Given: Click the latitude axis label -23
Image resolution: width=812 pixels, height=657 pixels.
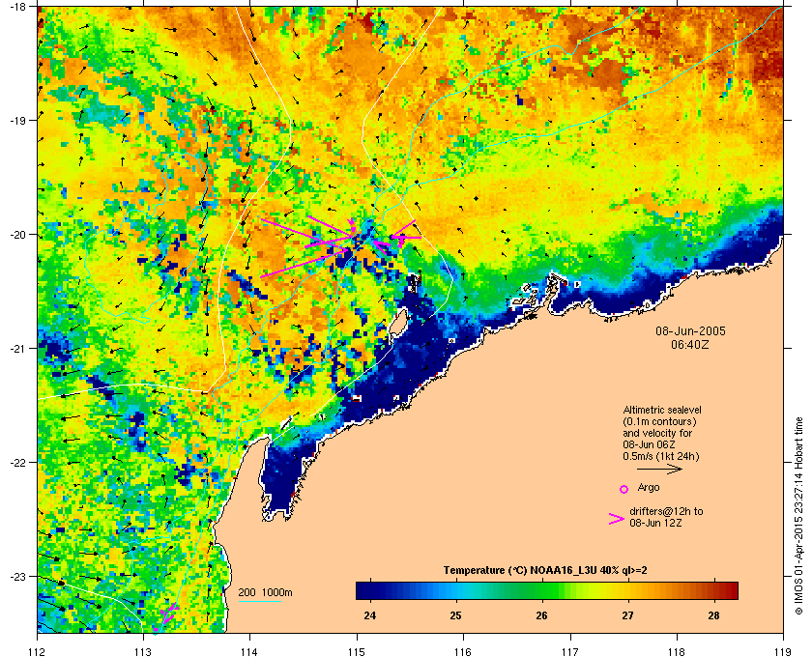Looking at the screenshot, I should [18, 576].
